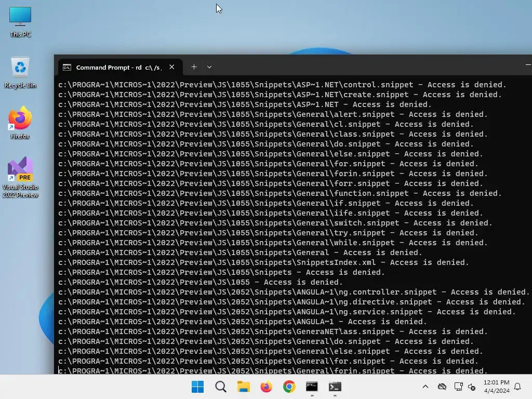Click the while.snippet output line

click(273, 243)
